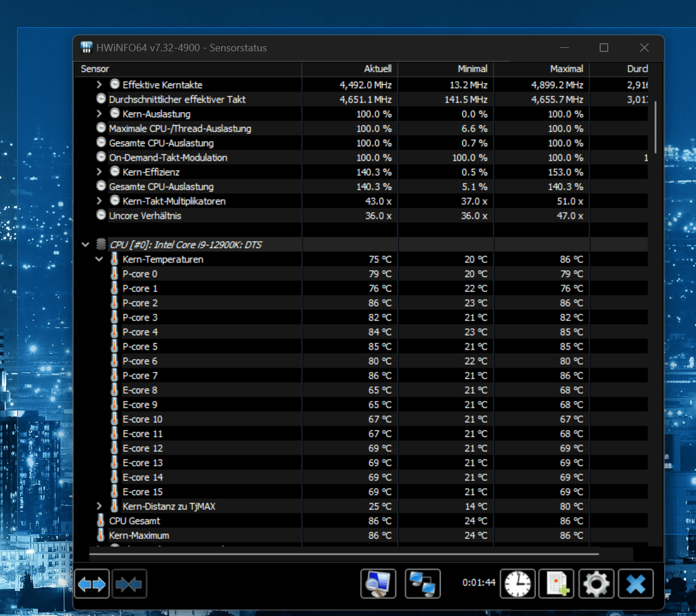Image resolution: width=696 pixels, height=616 pixels.
Task: Click the 4,492.0 MHz current value
Action: 365,85
